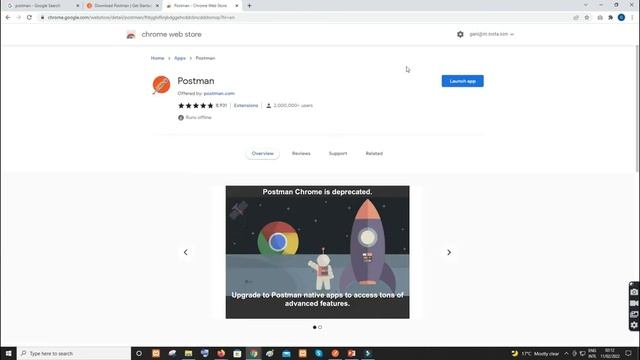Open Cortana circle icon on taskbar
640x360 pixels.
[x=139, y=353]
